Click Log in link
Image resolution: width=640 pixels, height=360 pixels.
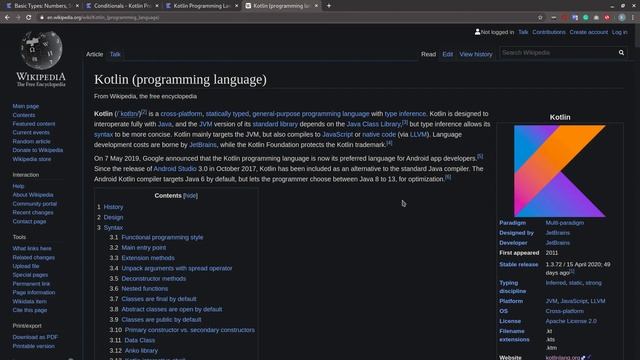click(619, 32)
